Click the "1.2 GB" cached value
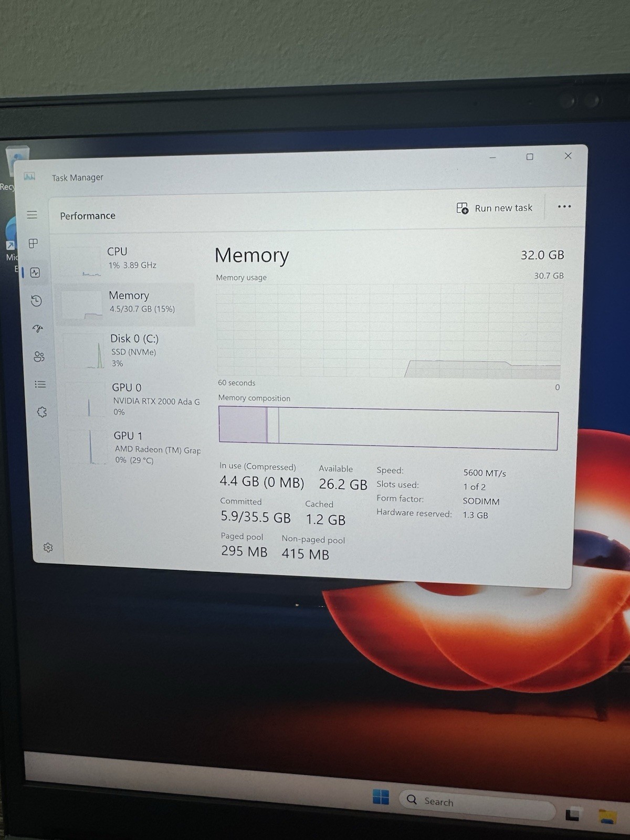Viewport: 630px width, 840px height. 325,520
